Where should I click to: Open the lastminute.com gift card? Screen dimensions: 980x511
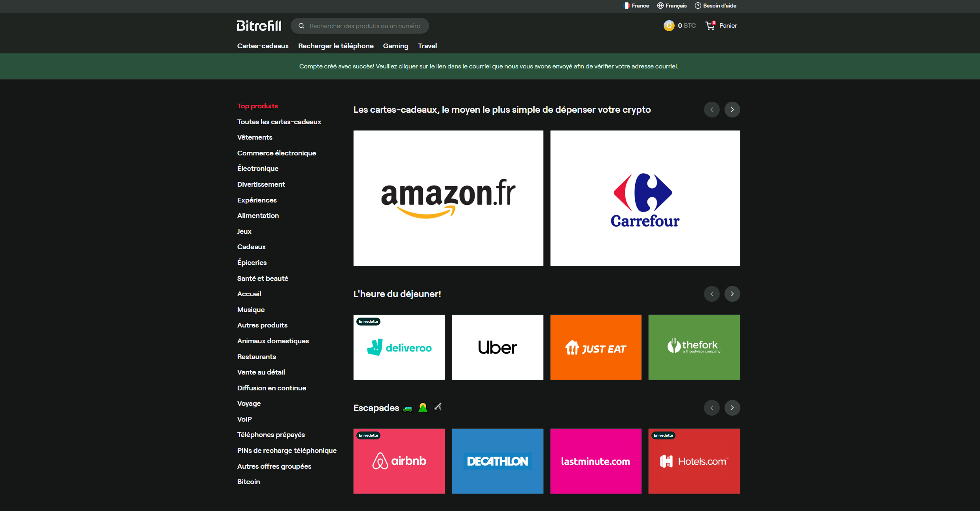point(596,461)
